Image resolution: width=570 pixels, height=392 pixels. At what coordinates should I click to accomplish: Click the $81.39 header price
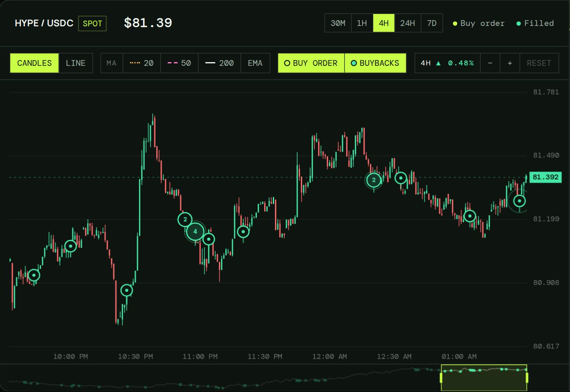(x=148, y=23)
